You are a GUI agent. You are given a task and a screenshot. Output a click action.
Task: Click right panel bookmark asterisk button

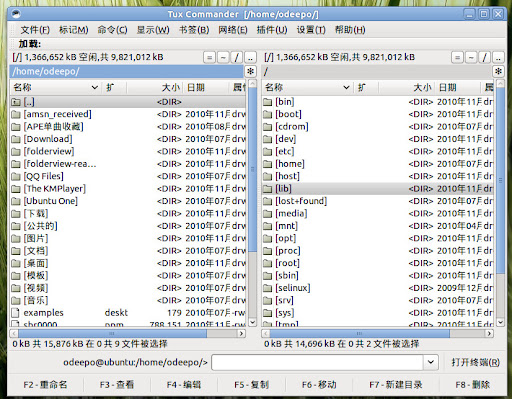click(x=498, y=71)
